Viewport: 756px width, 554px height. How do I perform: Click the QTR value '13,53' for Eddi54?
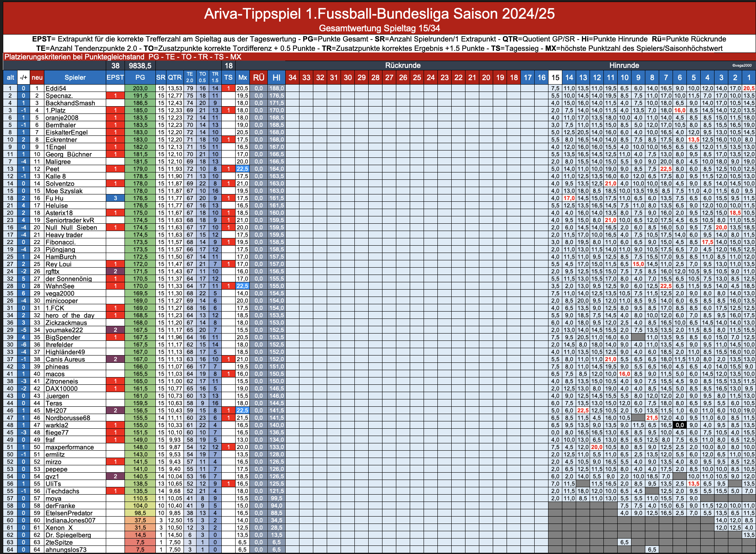tap(175, 88)
